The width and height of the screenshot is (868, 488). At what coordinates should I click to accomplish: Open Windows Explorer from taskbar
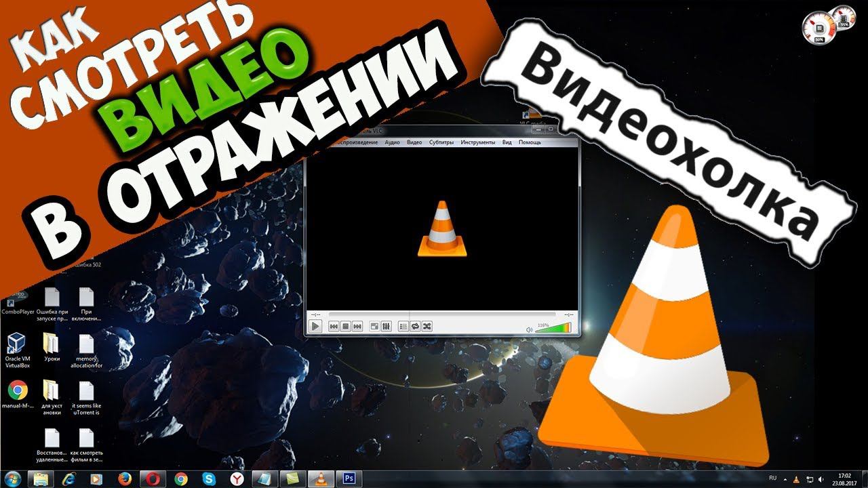coord(39,479)
